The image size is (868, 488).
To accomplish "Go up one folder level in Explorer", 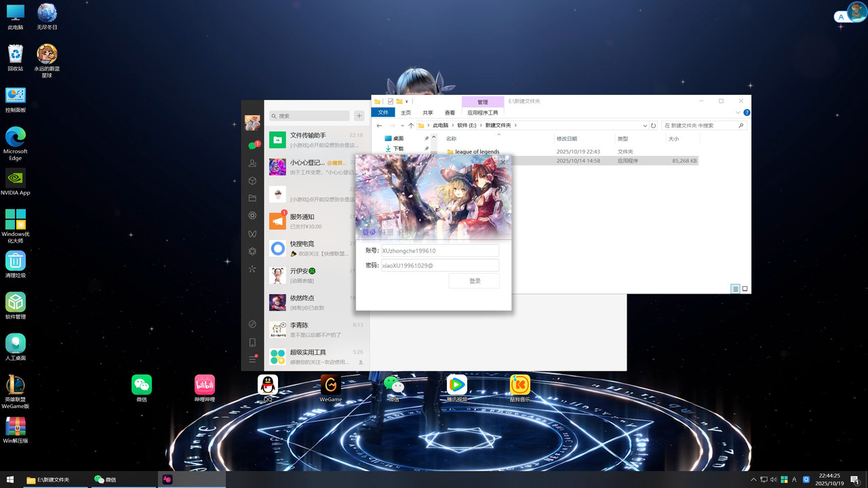I will [x=411, y=125].
